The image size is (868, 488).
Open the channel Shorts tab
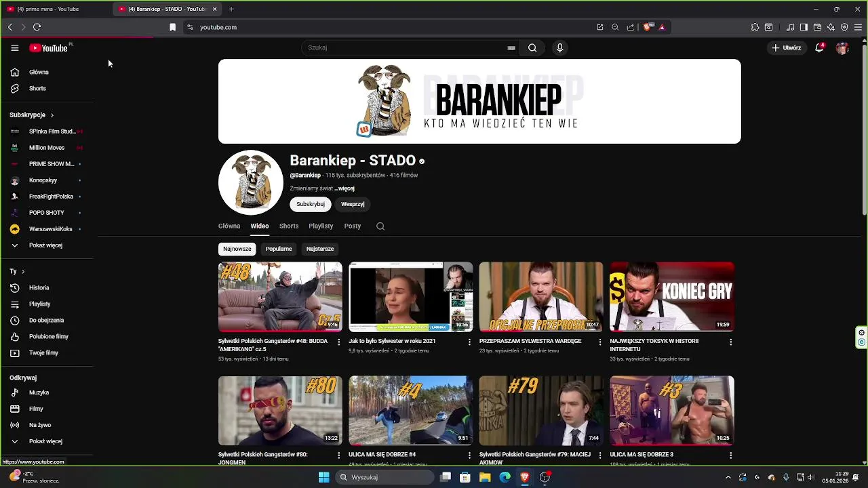289,226
